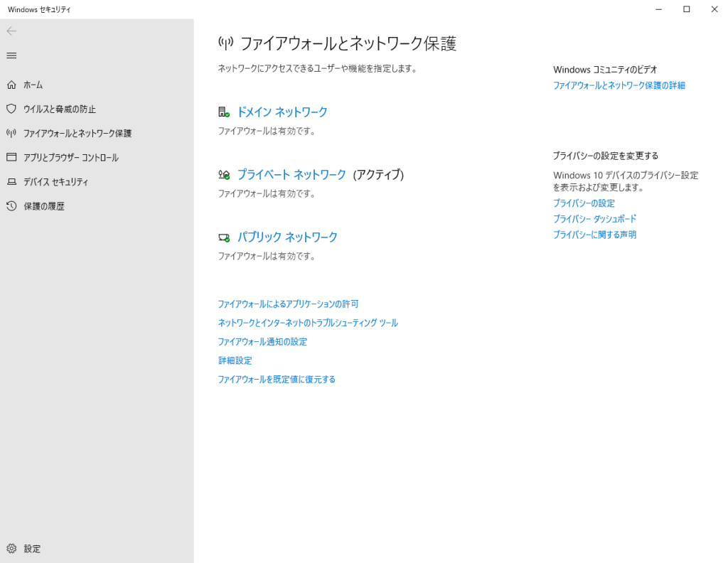Toggle the hamburger navigation menu
Screen dimensions: 728x563
pyautogui.click(x=11, y=55)
